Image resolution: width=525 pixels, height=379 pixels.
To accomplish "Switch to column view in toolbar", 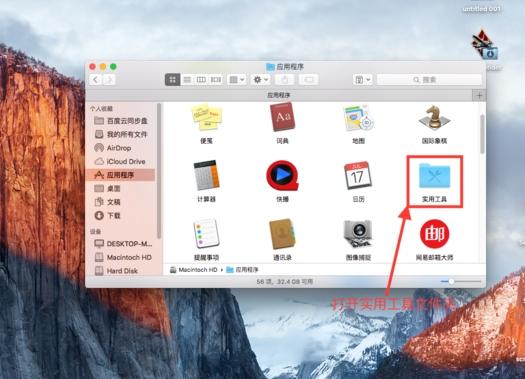I will [201, 80].
